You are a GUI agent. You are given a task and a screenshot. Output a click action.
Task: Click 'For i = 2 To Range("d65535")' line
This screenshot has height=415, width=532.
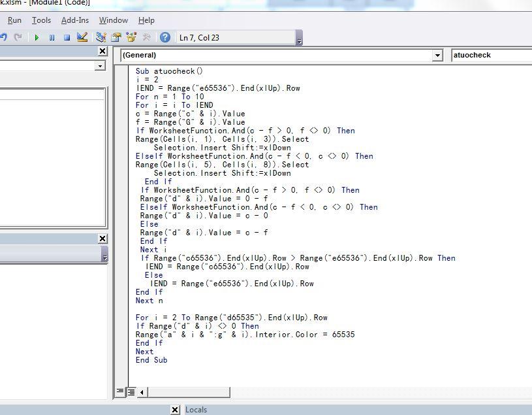[231, 318]
